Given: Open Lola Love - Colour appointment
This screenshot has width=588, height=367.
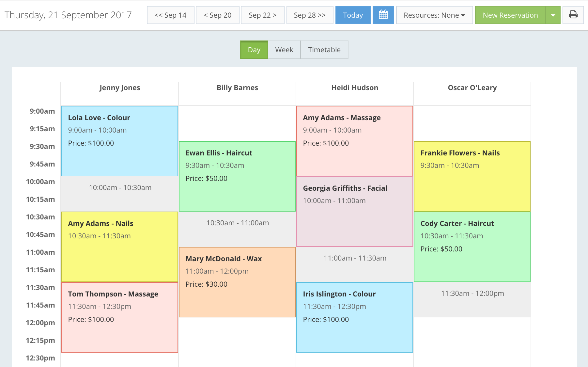Looking at the screenshot, I should pos(120,141).
